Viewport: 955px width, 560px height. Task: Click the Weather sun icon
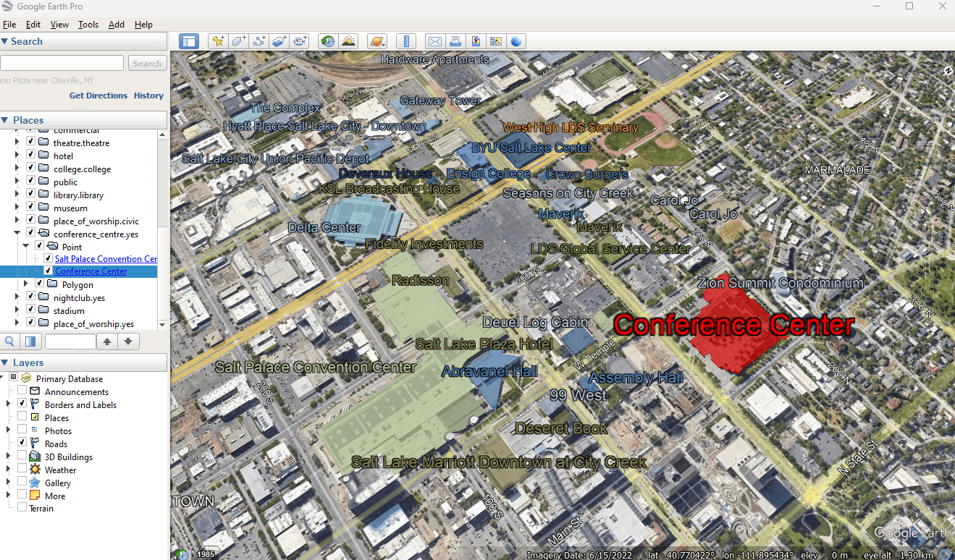(35, 470)
